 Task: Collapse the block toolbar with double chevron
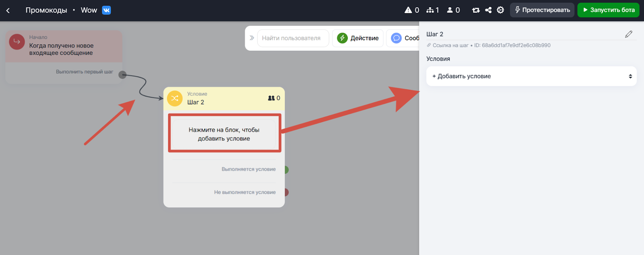coord(252,38)
